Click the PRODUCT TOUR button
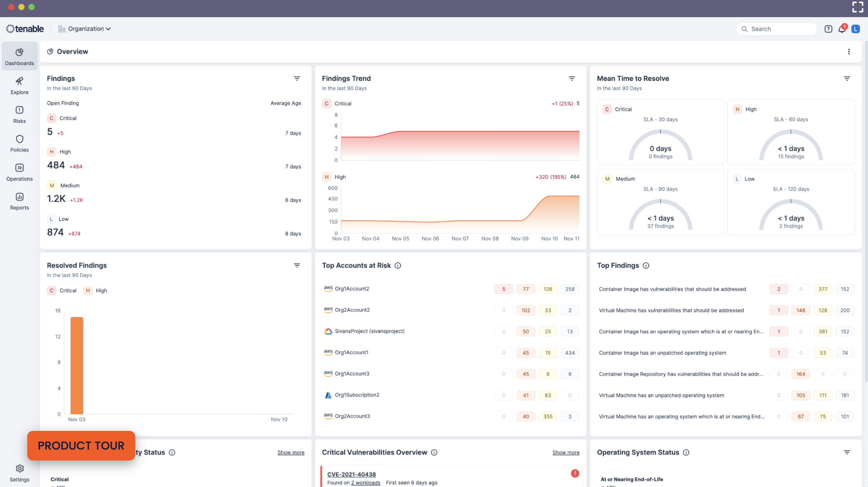Screen dimensions: 868x487 [81, 446]
